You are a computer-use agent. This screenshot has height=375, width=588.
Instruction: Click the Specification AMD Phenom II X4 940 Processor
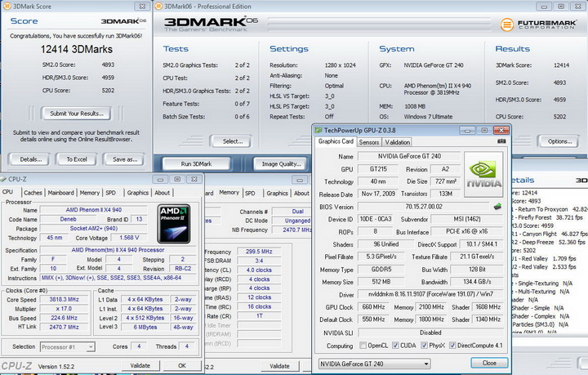[118, 250]
